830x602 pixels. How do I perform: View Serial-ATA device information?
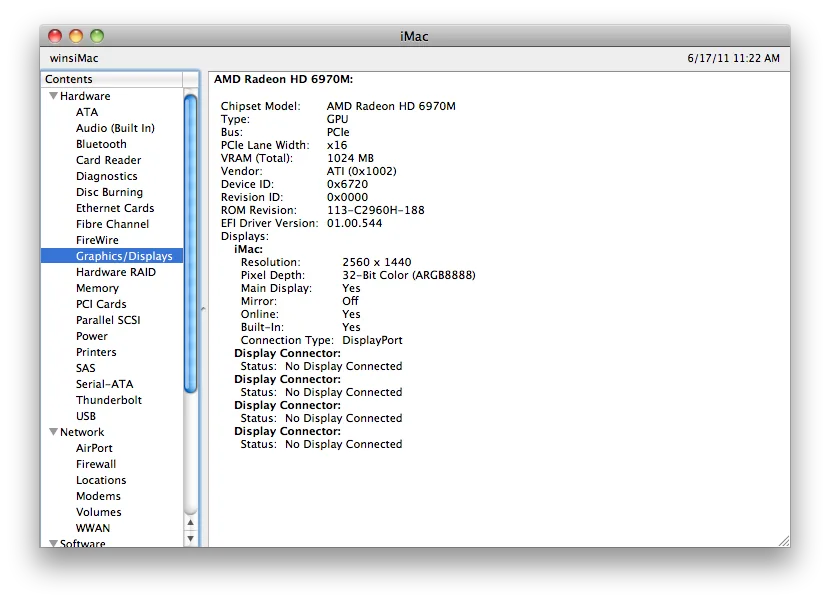(104, 384)
